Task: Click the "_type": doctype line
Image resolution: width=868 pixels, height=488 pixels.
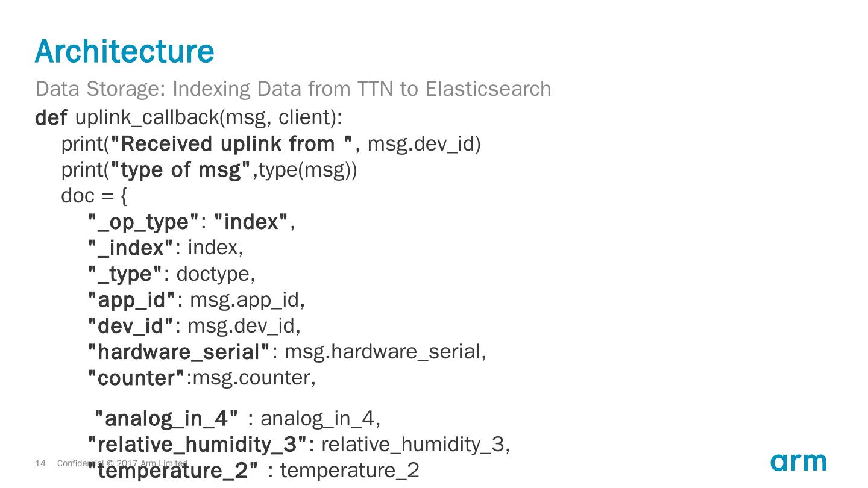Action: pyautogui.click(x=172, y=274)
